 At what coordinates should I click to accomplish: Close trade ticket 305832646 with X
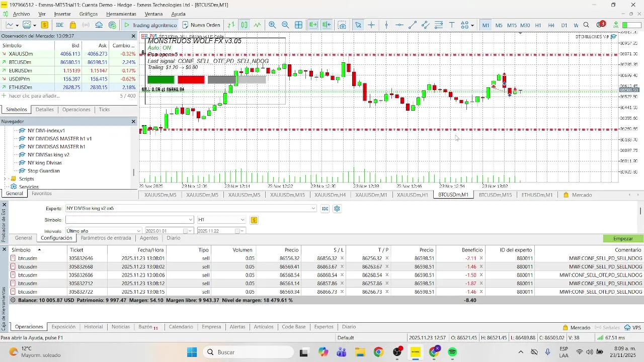pos(481,258)
